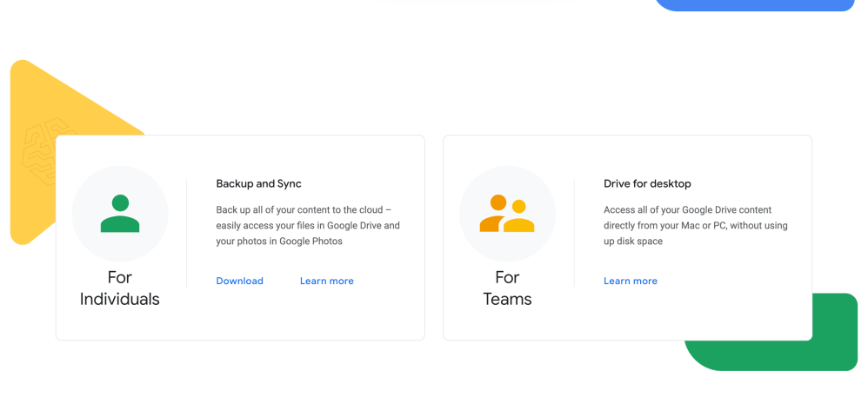Click the vertical divider in Individuals card

pyautogui.click(x=187, y=233)
